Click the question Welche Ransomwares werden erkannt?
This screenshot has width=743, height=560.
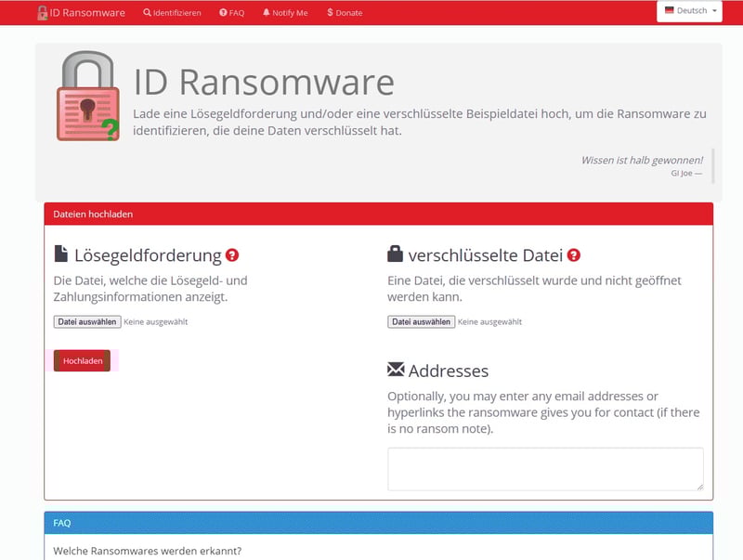147,551
